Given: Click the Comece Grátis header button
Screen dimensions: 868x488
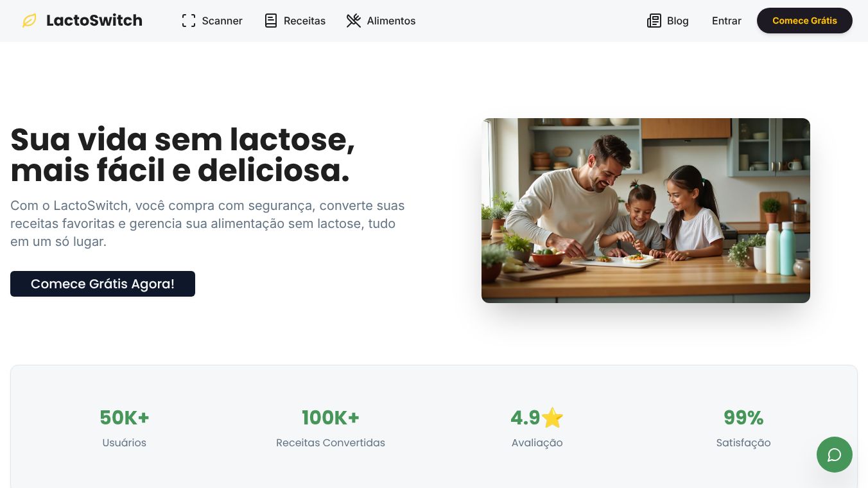Looking at the screenshot, I should pos(804,21).
